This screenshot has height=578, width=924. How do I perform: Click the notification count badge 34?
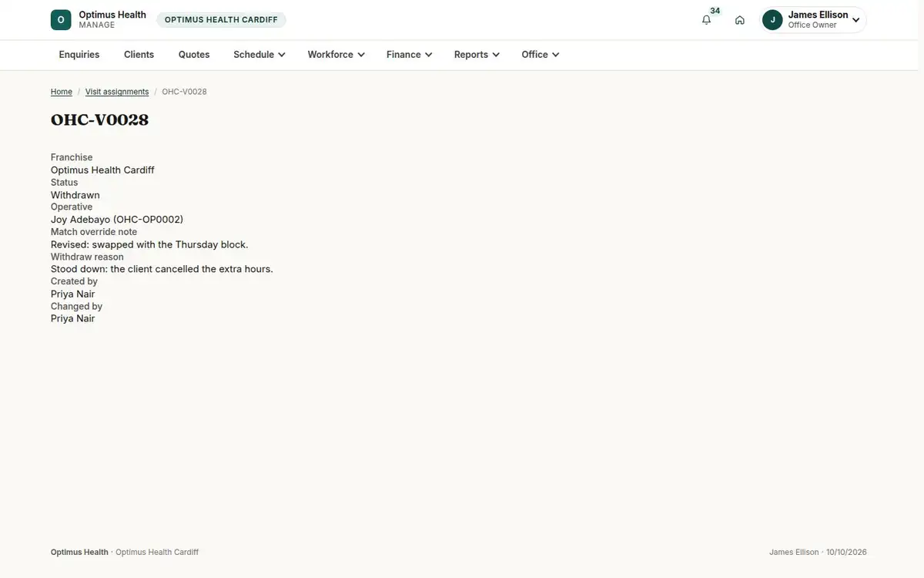tap(715, 11)
